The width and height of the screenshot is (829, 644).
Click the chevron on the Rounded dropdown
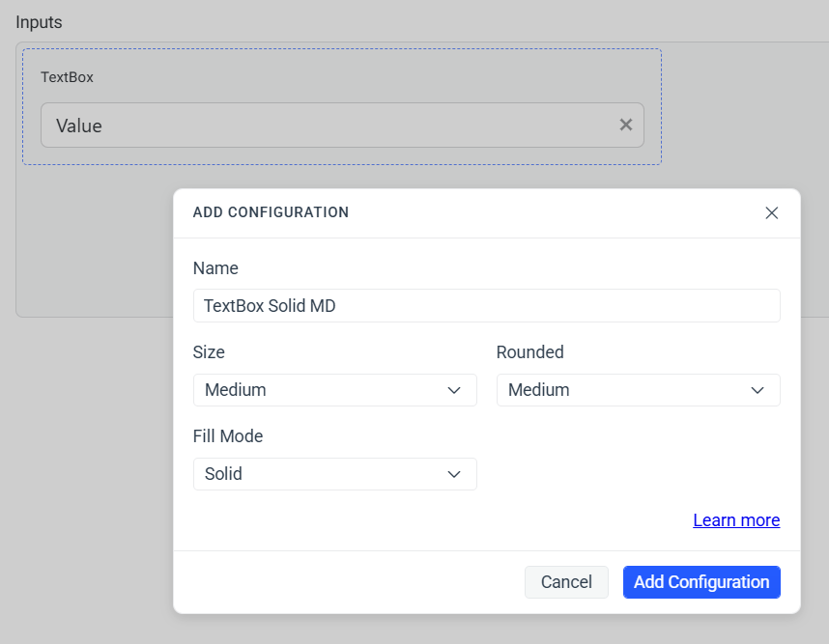pos(758,390)
